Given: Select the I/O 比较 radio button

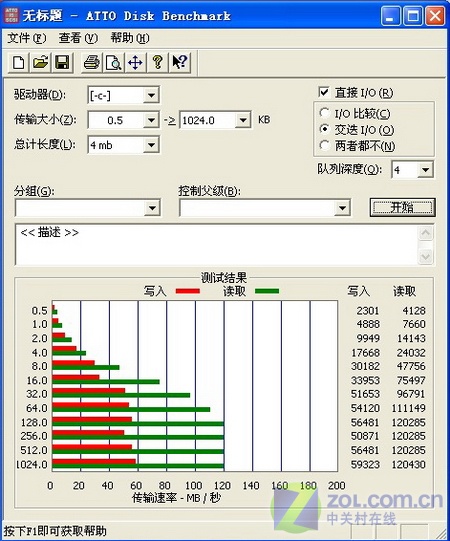Looking at the screenshot, I should [324, 113].
